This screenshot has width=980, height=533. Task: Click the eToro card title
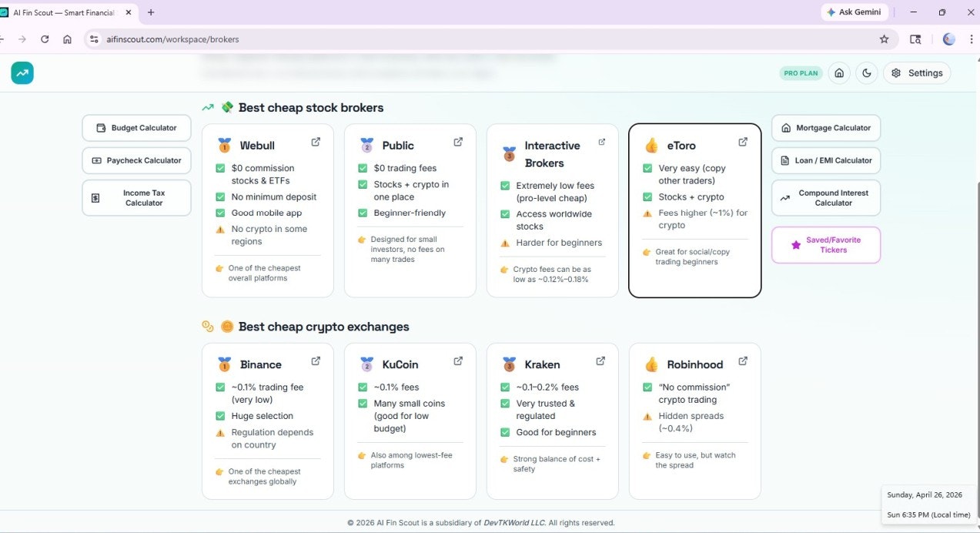[x=681, y=145]
